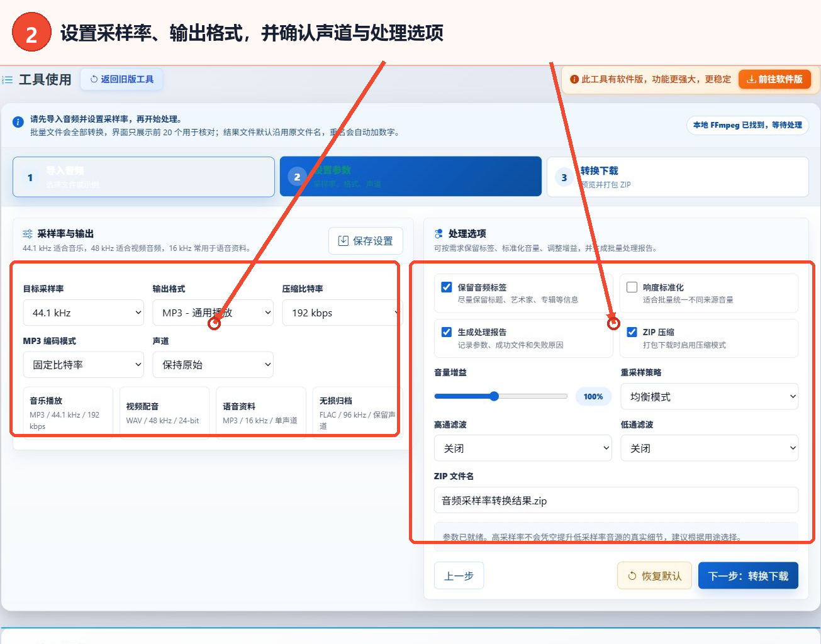Click 保存设置 button

(x=366, y=241)
